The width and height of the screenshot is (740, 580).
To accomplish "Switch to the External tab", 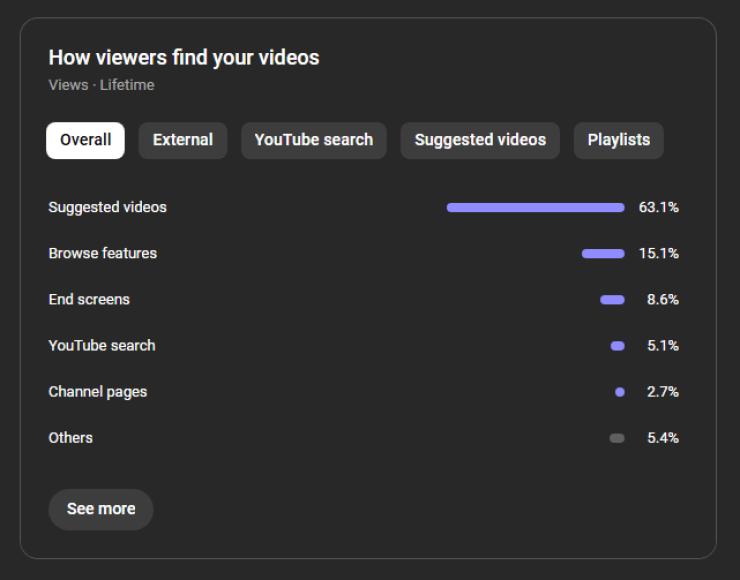I will [x=182, y=140].
